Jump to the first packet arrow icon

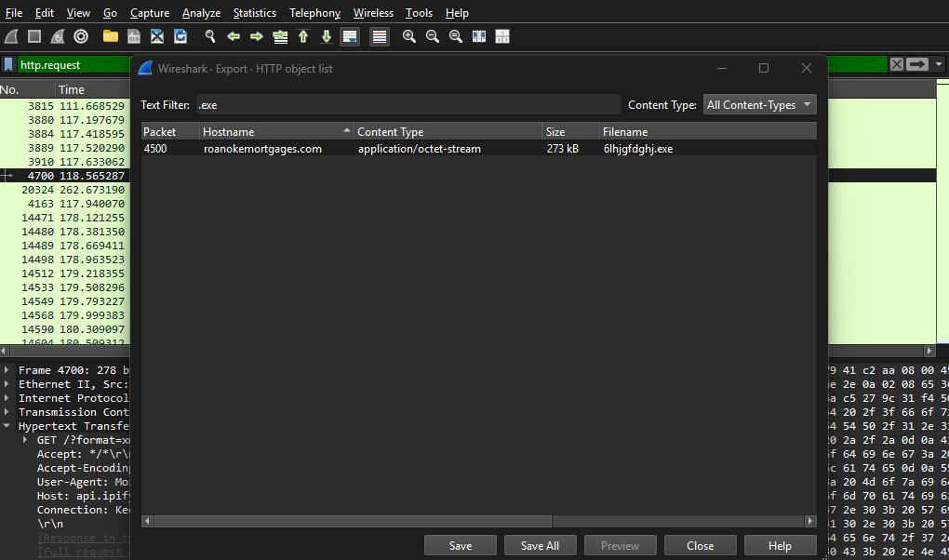(303, 36)
